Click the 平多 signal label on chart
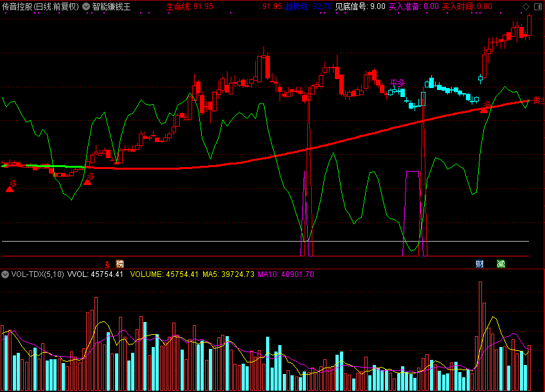Image resolution: width=545 pixels, height=392 pixels. 397,83
